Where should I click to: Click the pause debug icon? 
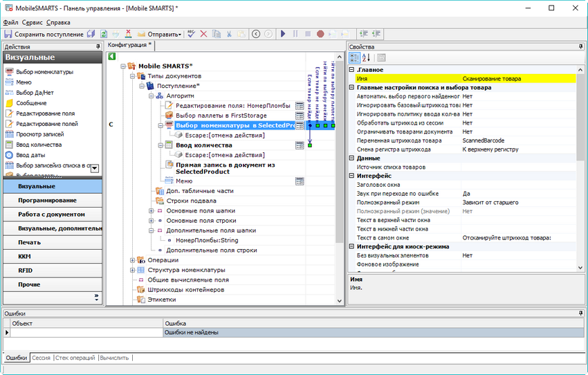coord(295,34)
